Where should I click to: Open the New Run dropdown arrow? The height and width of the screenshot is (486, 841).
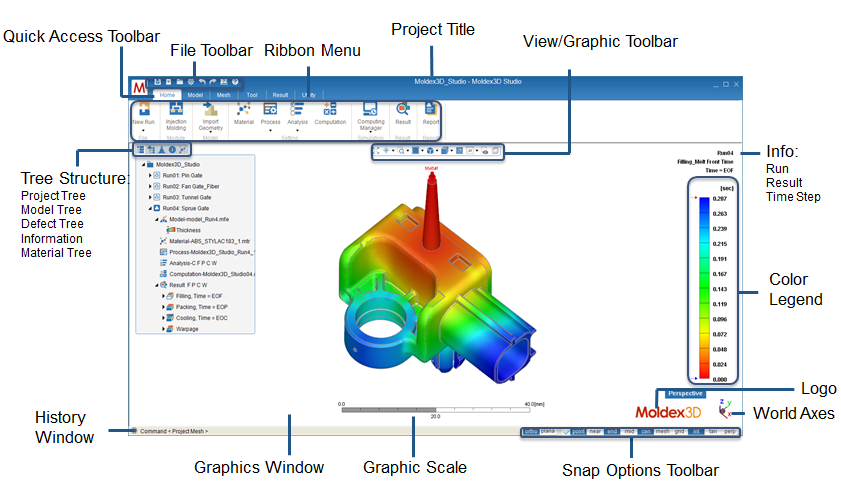143,130
